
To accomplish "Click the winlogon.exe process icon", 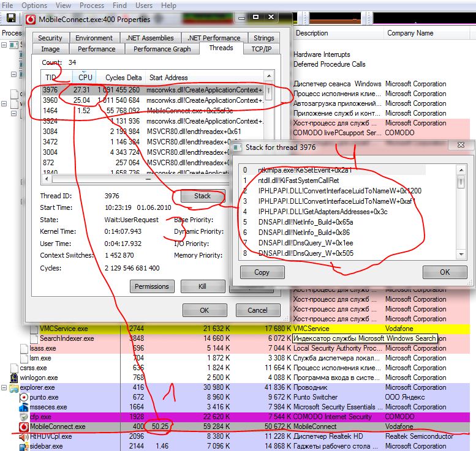I will pyautogui.click(x=14, y=378).
